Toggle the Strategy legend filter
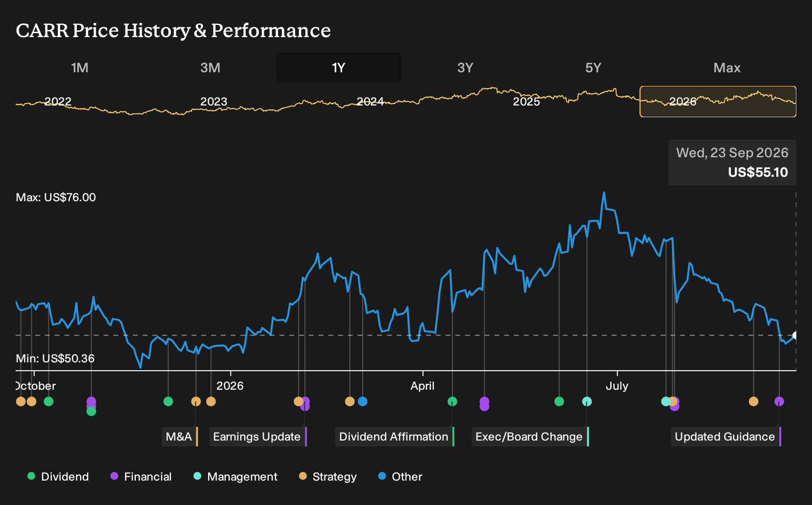 (x=328, y=477)
